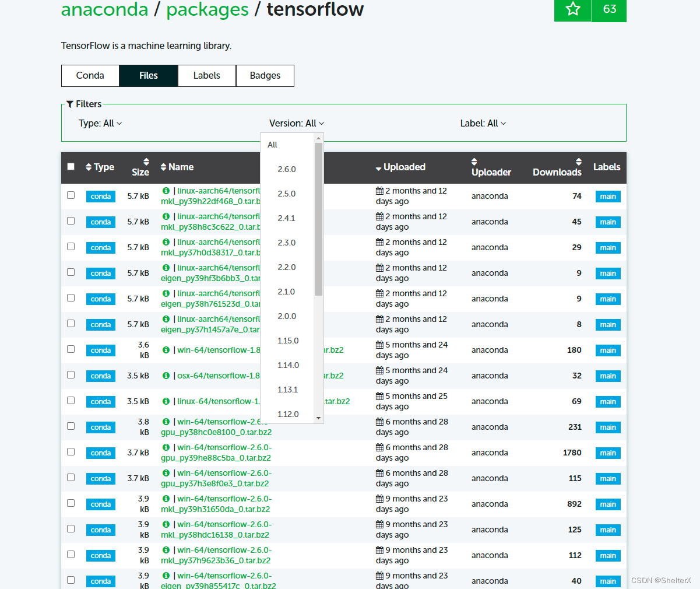Choose version 2.5.0 from the list
The width and height of the screenshot is (700, 589).
pyautogui.click(x=287, y=194)
